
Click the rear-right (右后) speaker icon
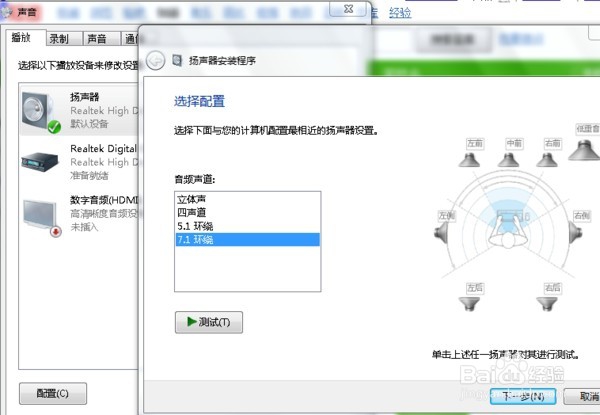(x=547, y=304)
